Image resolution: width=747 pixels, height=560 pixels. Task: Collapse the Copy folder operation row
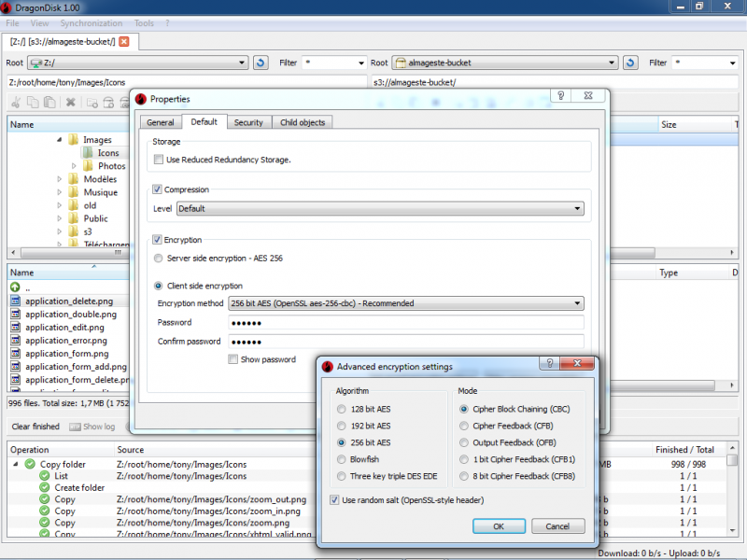pyautogui.click(x=15, y=464)
